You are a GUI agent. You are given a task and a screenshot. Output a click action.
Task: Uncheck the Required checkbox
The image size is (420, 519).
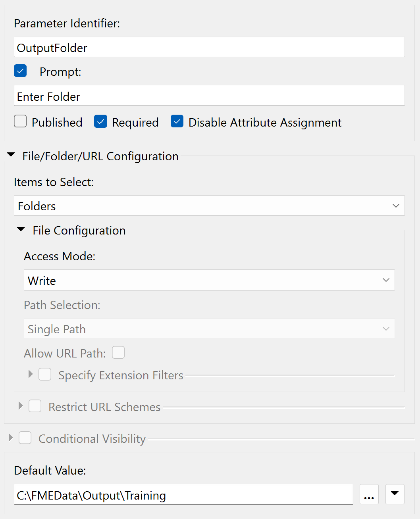[x=100, y=121]
